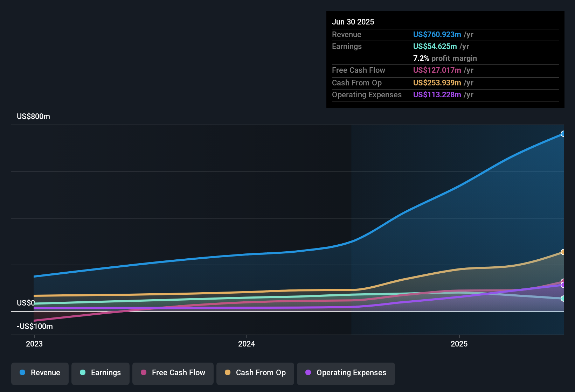Click the Jun 30 2025 tooltip date
The width and height of the screenshot is (575, 392).
click(x=353, y=22)
